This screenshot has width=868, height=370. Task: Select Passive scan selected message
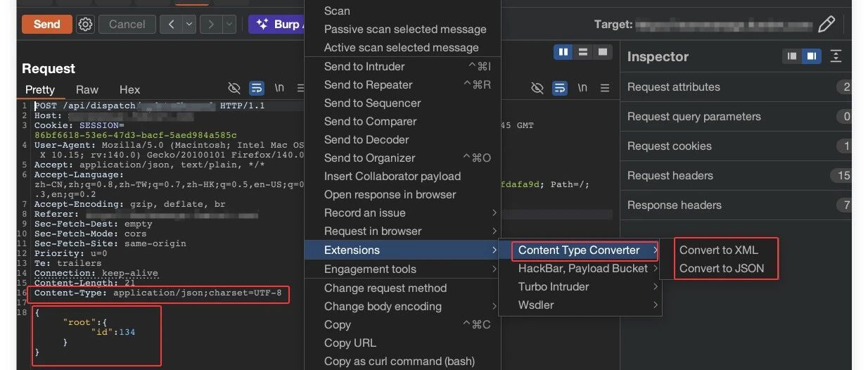402,29
